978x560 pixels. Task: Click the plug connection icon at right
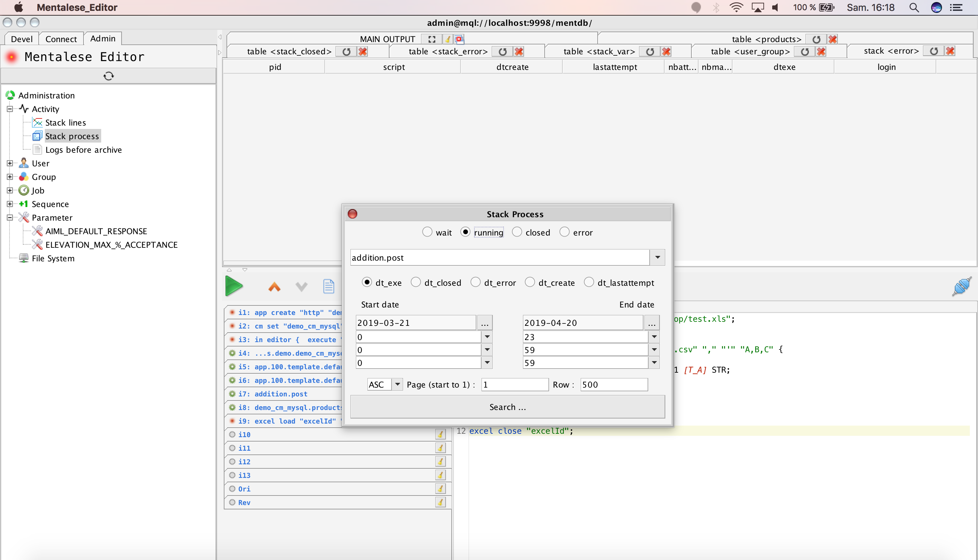point(961,286)
